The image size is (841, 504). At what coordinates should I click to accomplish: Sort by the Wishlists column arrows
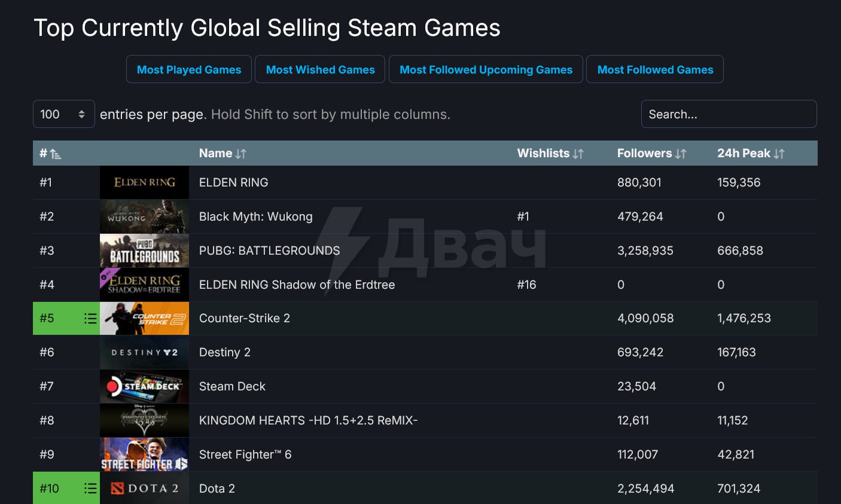[578, 154]
